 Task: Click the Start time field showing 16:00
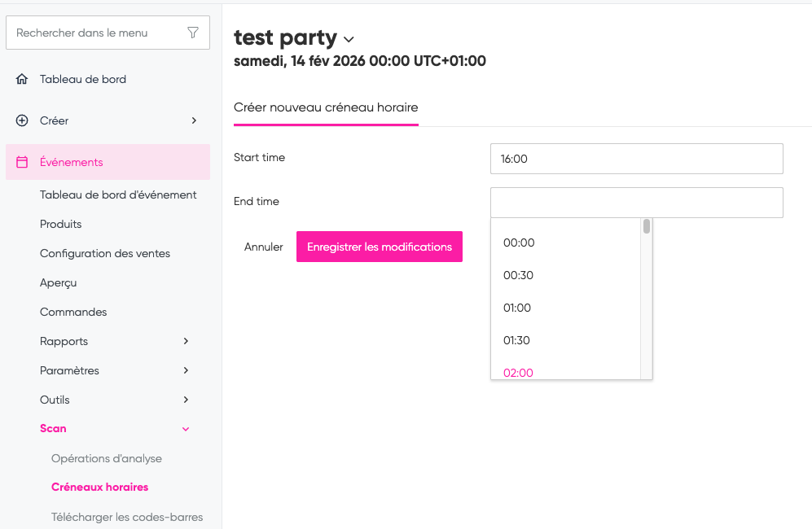636,159
